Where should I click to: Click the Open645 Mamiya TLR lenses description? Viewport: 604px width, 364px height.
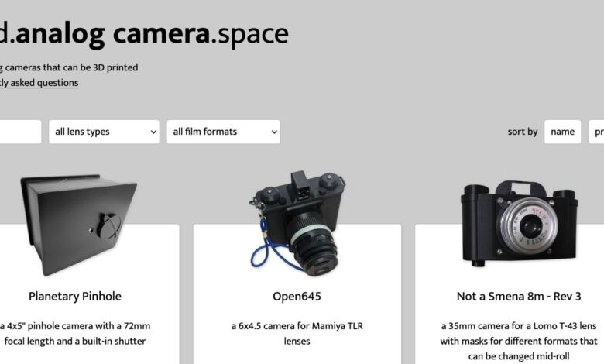coord(297,334)
